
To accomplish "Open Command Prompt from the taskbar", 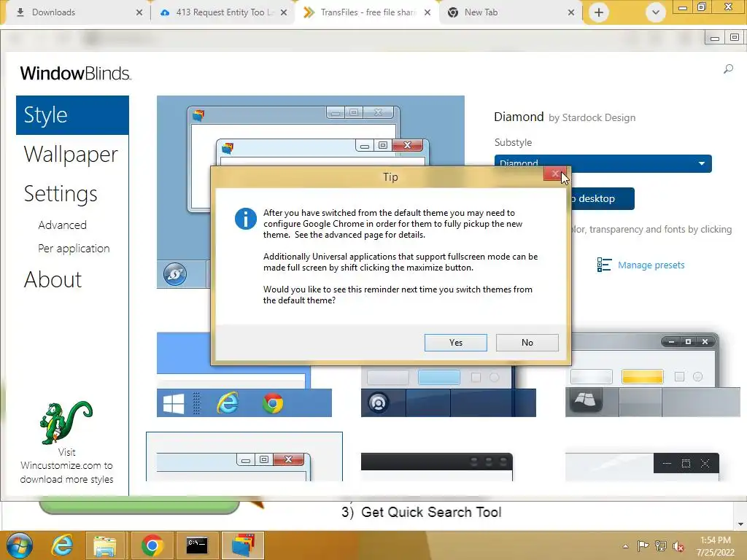I will click(197, 545).
